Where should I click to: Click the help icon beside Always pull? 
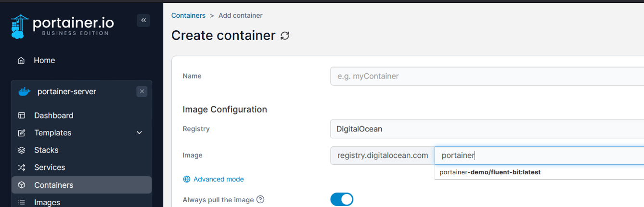click(x=260, y=199)
